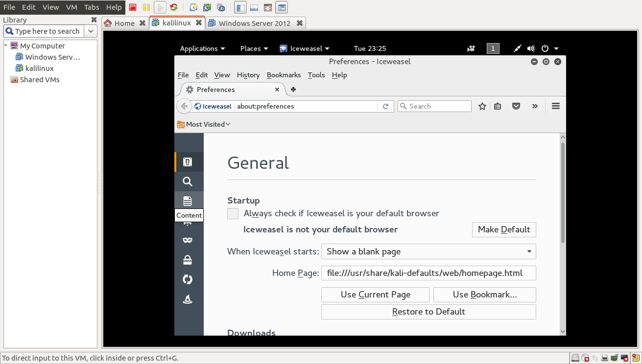Image resolution: width=642 pixels, height=364 pixels.
Task: Open the system power menu arrow
Action: pos(556,48)
